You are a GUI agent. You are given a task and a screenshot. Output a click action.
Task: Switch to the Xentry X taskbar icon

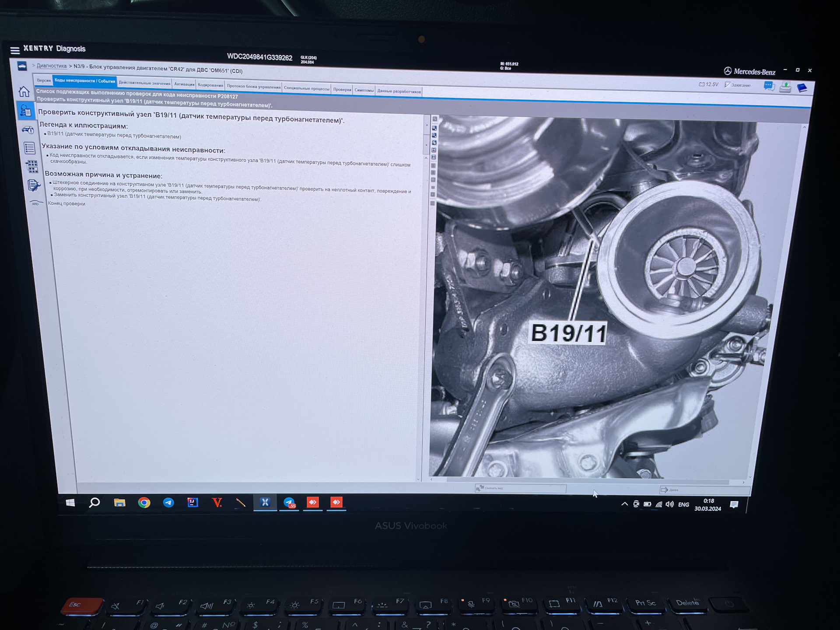pos(265,502)
